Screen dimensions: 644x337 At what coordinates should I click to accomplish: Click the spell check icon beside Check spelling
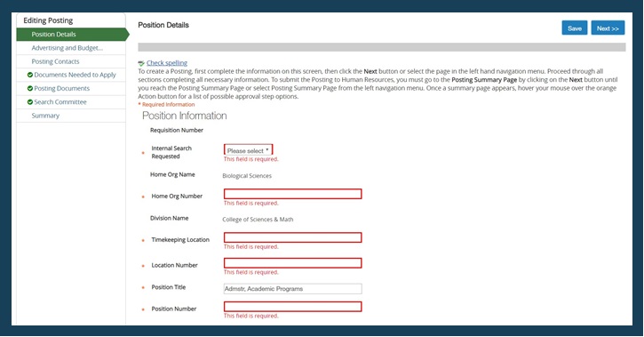coord(141,63)
